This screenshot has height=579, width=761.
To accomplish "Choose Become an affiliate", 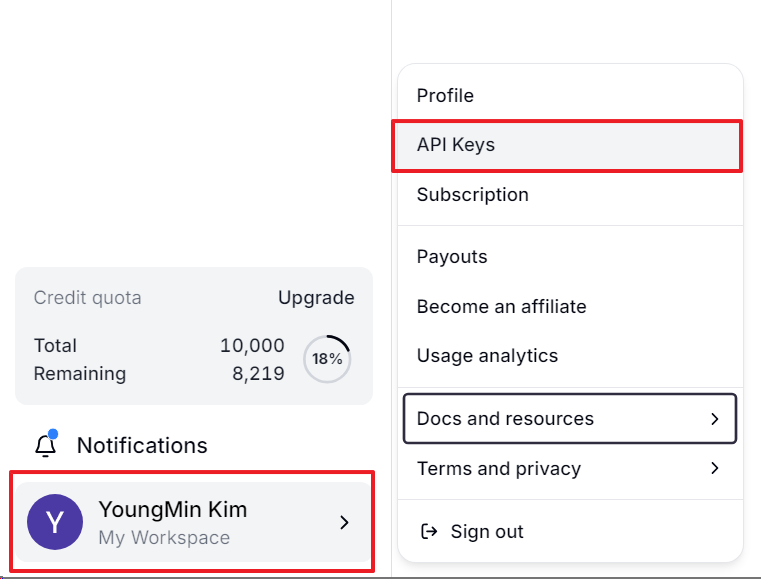I will (570, 307).
